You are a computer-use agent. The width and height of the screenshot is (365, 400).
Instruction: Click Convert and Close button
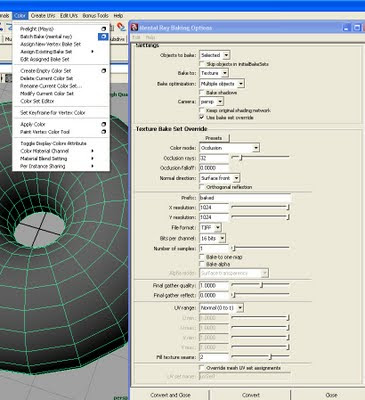pos(170,395)
